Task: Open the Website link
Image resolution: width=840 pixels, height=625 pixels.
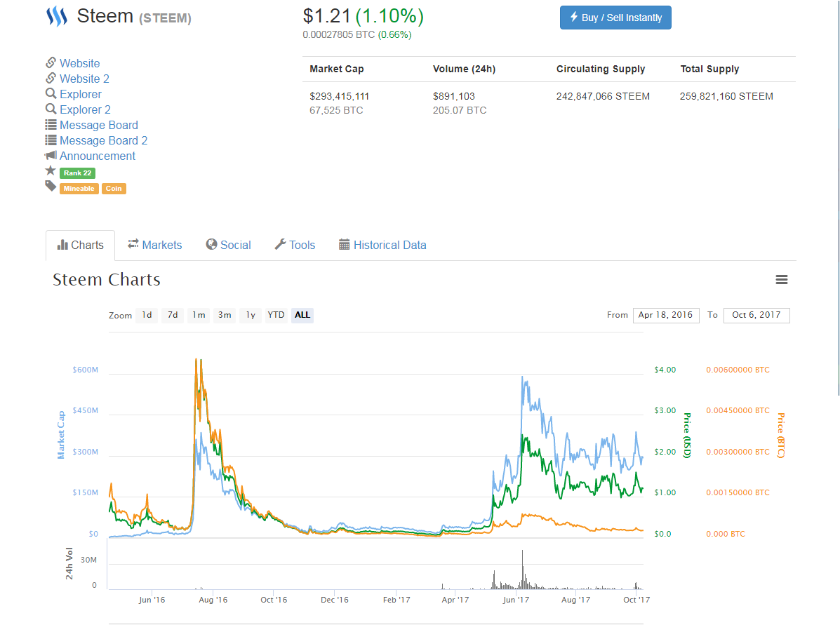Action: (x=80, y=63)
